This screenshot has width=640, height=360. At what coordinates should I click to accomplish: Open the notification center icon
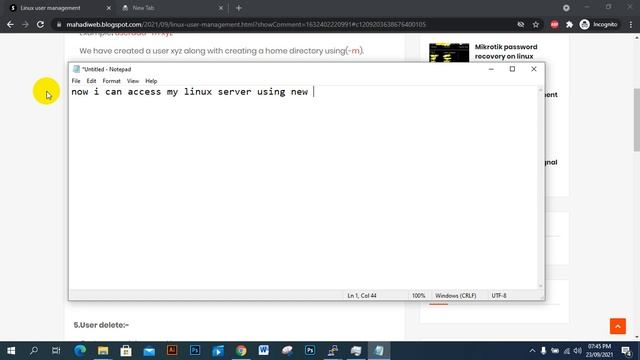tap(627, 351)
